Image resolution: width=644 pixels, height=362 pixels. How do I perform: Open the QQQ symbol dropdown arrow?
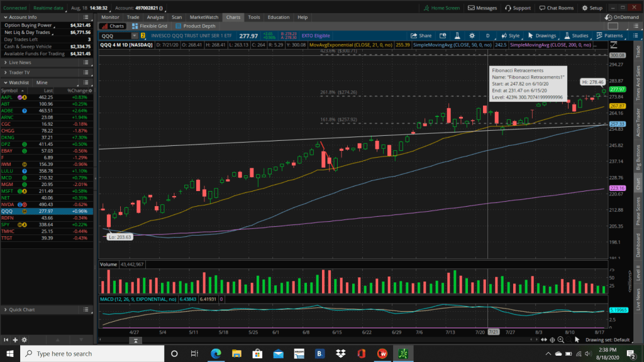134,36
